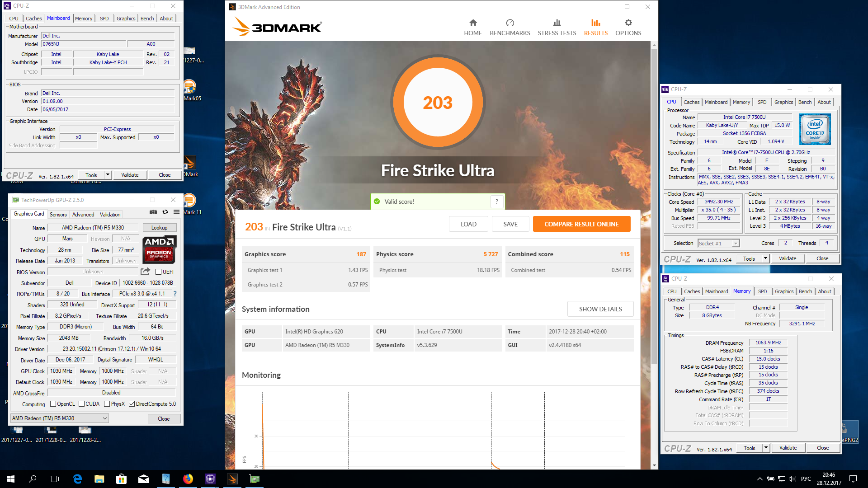868x488 pixels.
Task: Switch to Caches tab in Mainboard CPU-Z window
Action: point(33,19)
